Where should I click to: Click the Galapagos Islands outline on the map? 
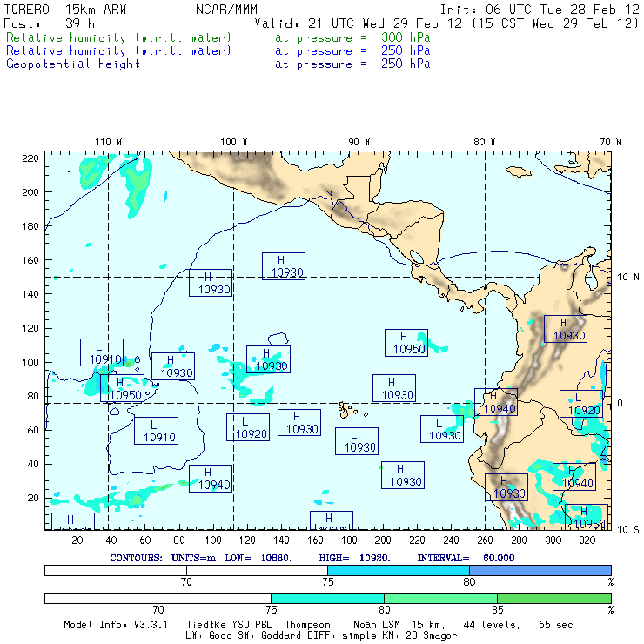[x=345, y=410]
